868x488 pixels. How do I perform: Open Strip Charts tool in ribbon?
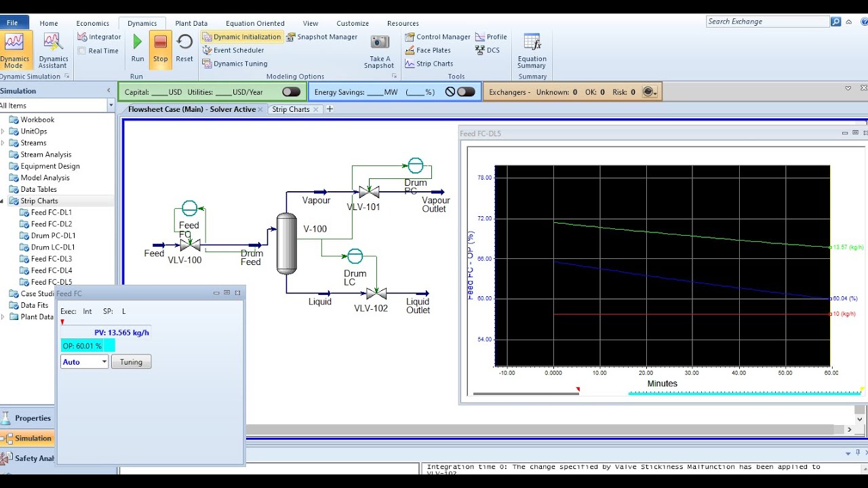[429, 64]
